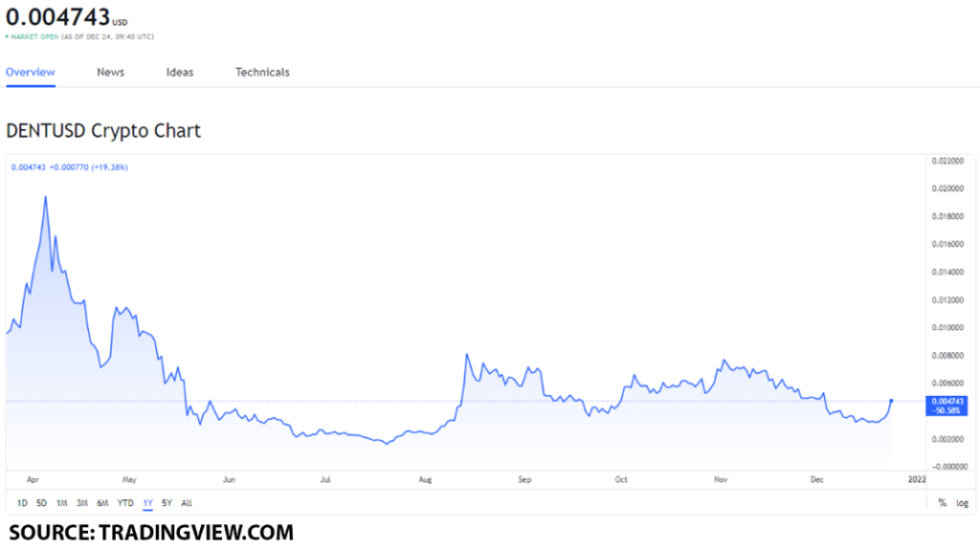Screen dimensions: 980x550
Task: Click the current price endpoint dot
Action: (x=891, y=401)
